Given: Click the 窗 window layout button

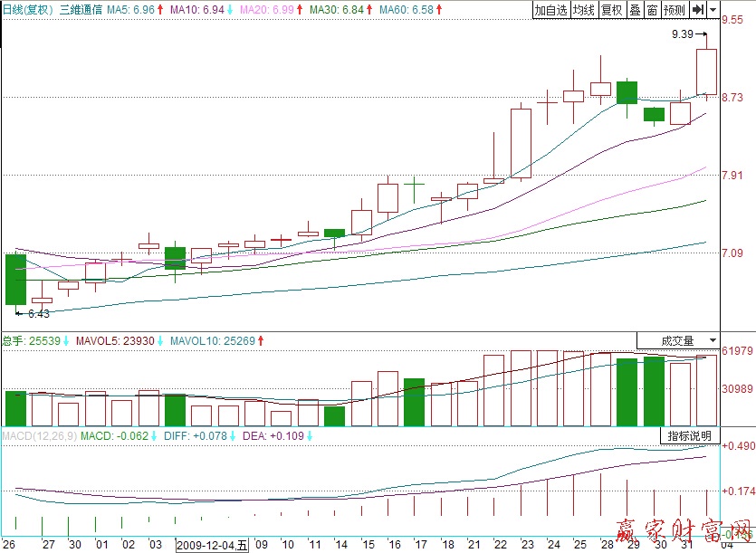Looking at the screenshot, I should coord(652,10).
